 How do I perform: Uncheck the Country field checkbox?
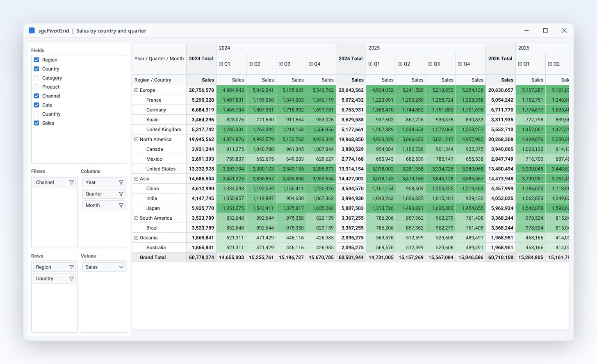pyautogui.click(x=36, y=69)
